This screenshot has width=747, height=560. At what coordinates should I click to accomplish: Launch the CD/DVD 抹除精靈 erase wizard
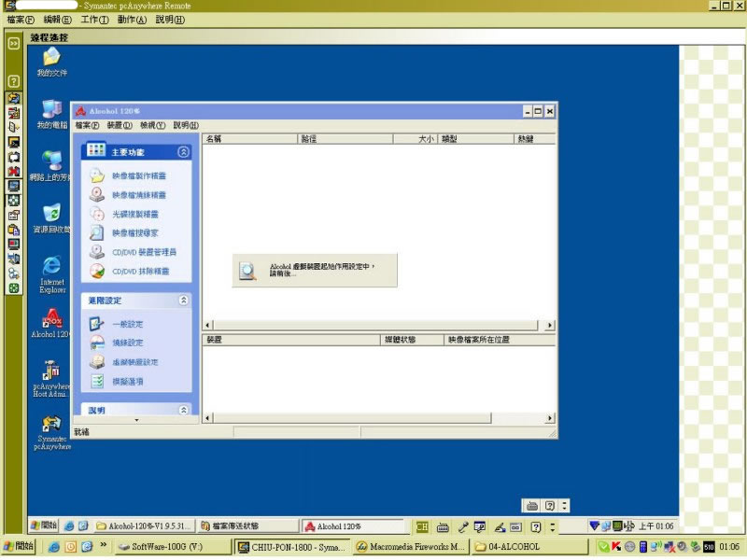pos(141,272)
